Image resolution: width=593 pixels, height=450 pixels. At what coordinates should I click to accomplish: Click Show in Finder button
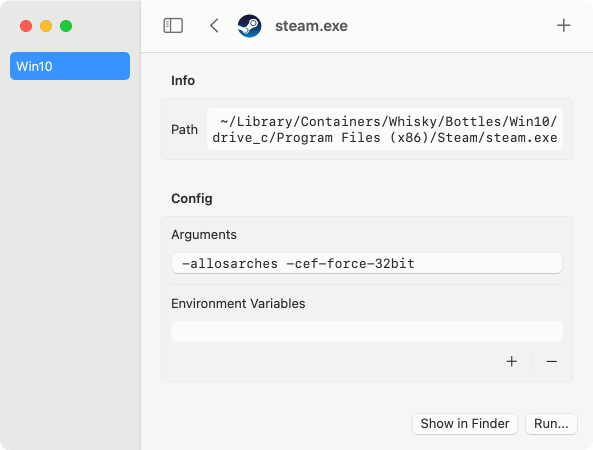click(465, 424)
